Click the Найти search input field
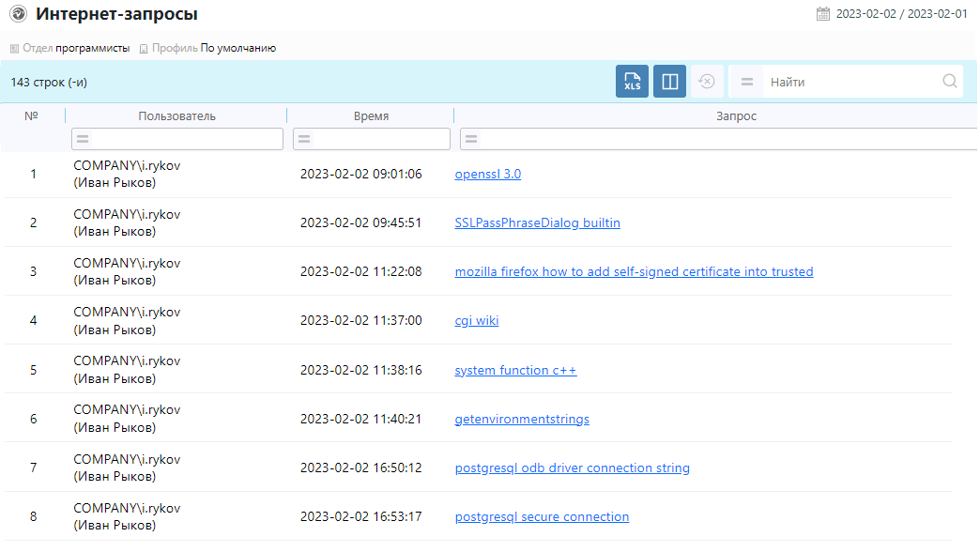This screenshot has height=552, width=980. 850,82
